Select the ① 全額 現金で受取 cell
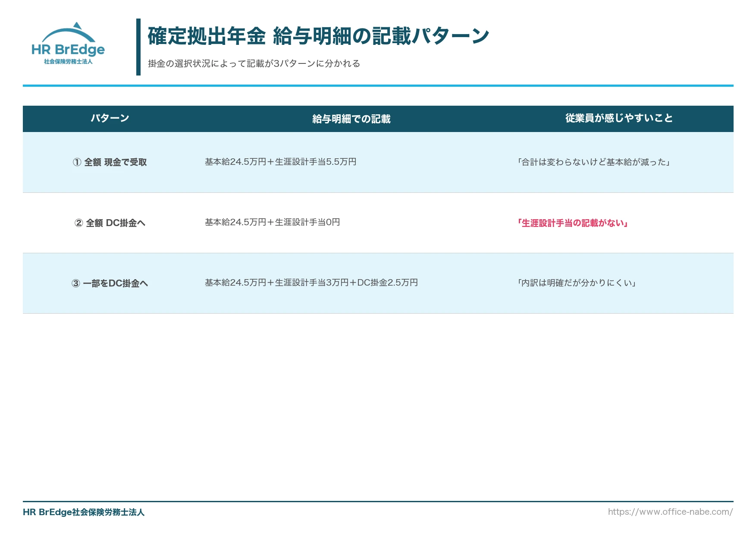 point(110,162)
